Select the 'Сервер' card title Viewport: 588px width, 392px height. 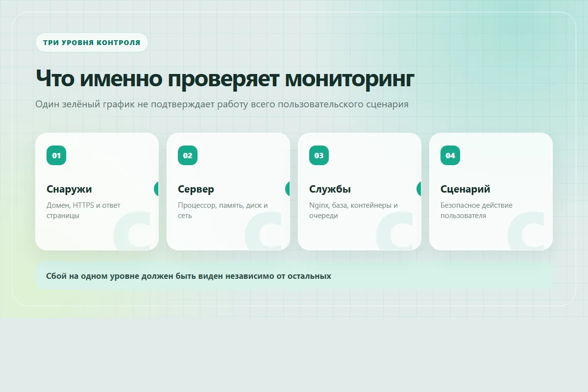[x=196, y=189]
